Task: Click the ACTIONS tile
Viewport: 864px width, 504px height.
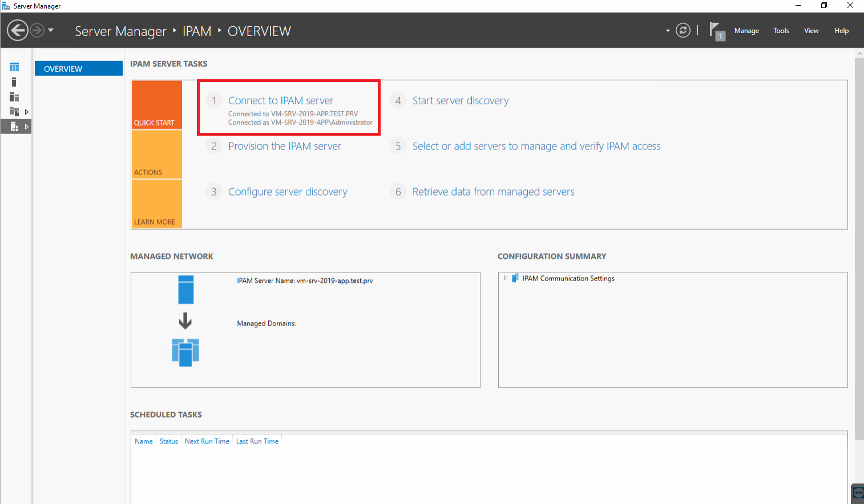Action: point(157,155)
